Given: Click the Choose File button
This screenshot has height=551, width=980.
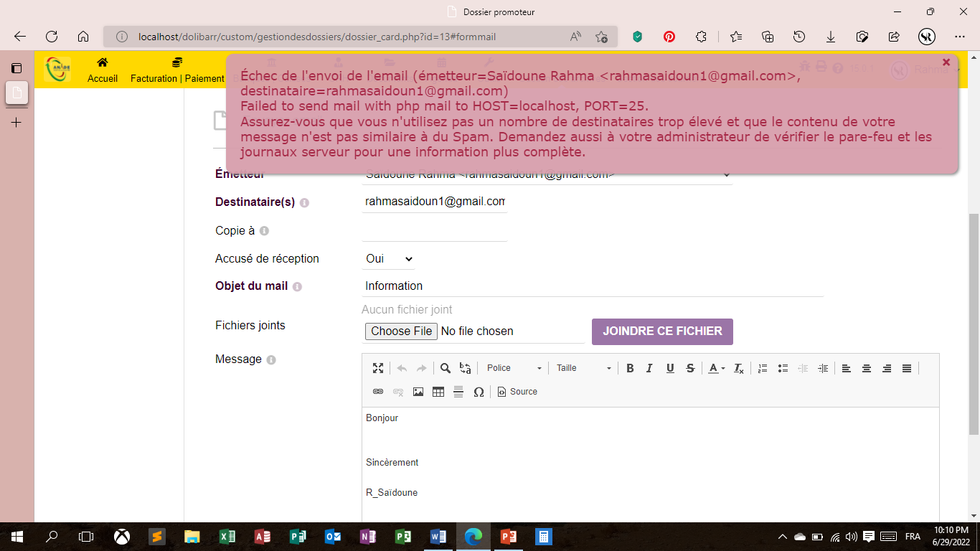Looking at the screenshot, I should point(401,331).
